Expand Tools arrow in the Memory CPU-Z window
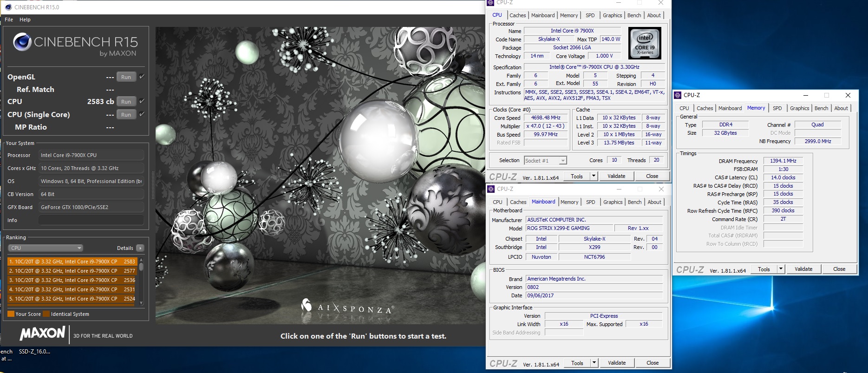Image resolution: width=868 pixels, height=373 pixels. click(780, 269)
